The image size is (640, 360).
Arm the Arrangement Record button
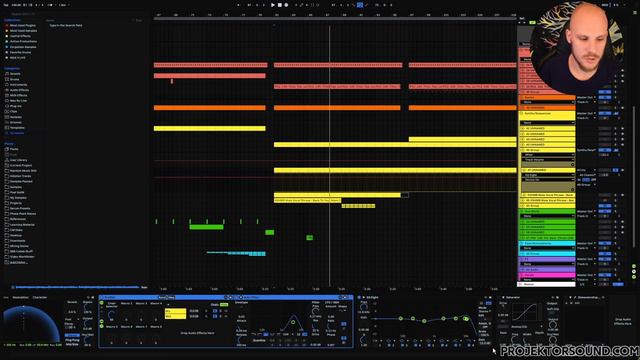[x=286, y=5]
